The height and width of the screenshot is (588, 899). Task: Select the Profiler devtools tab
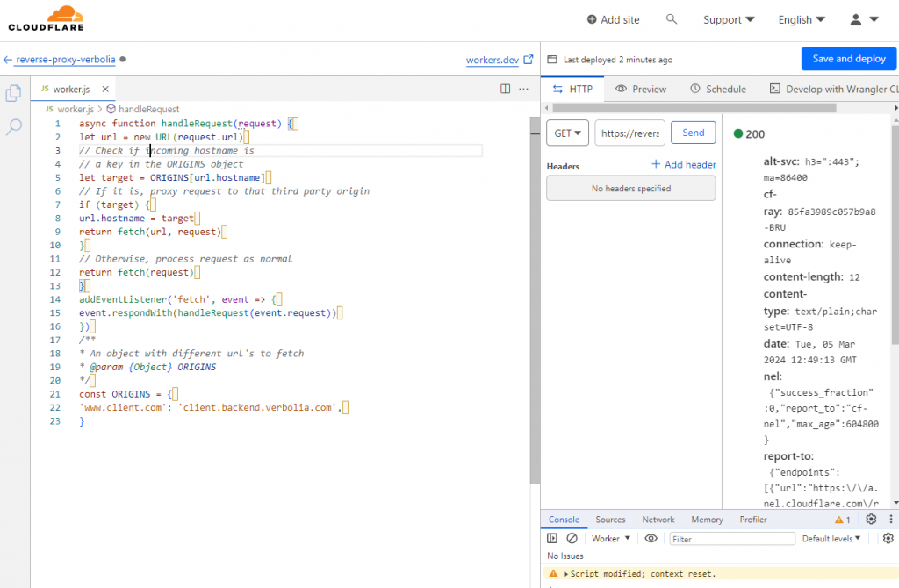coord(752,520)
